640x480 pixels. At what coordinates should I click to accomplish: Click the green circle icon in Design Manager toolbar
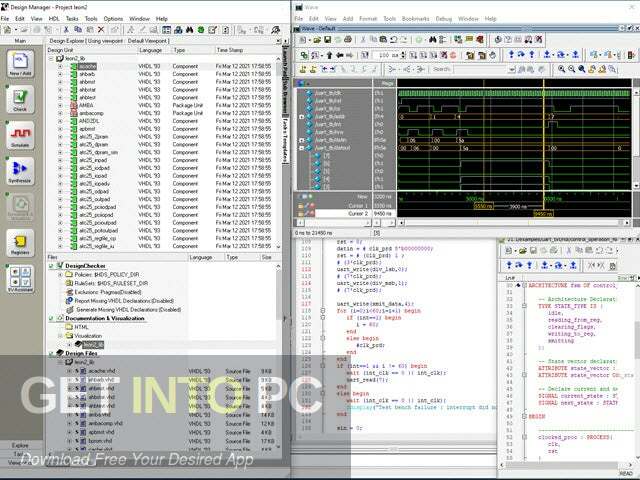click(201, 30)
